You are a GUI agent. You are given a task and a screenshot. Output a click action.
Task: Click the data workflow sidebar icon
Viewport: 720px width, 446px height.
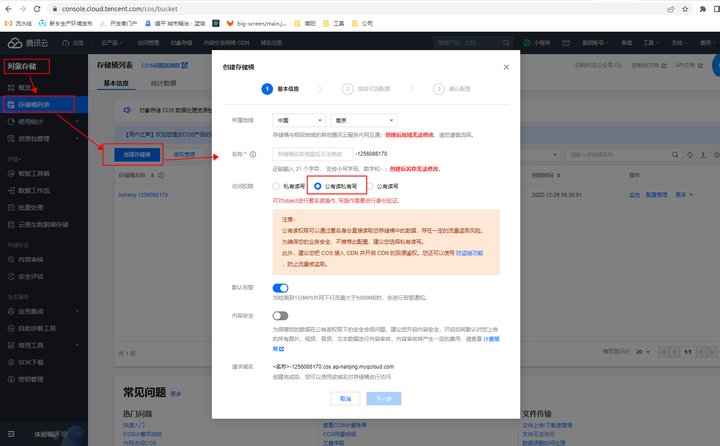pos(11,191)
